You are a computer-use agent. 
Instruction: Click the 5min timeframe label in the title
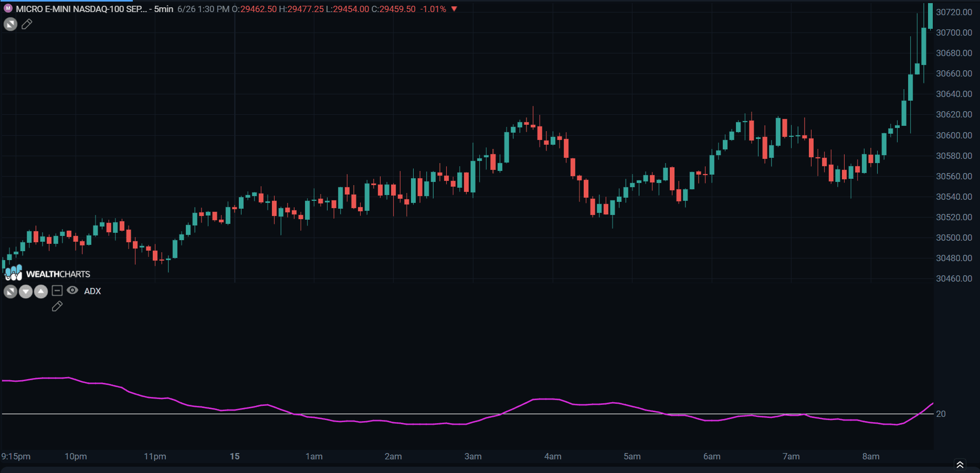point(164,9)
